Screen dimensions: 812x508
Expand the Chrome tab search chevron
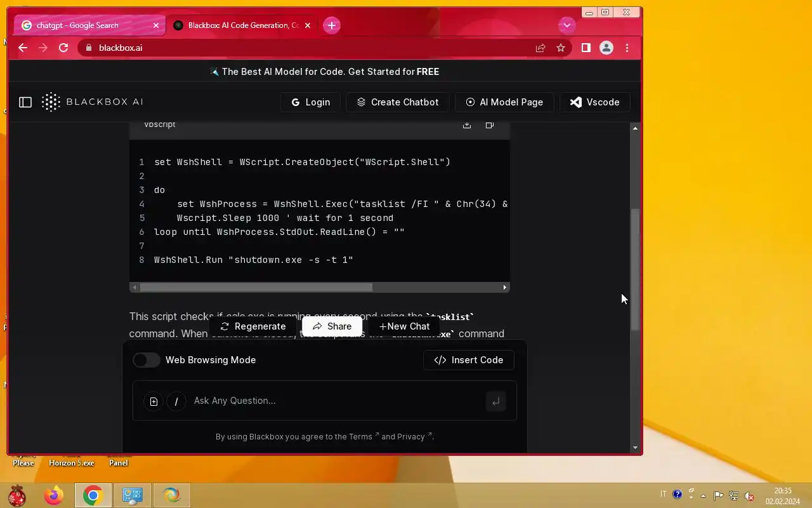pos(566,25)
